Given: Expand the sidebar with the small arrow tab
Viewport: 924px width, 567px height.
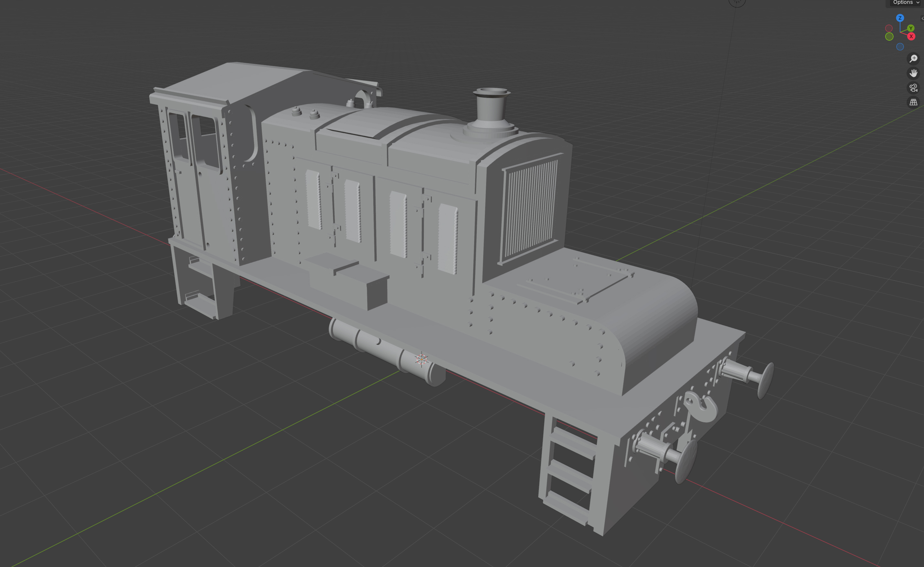Looking at the screenshot, I should pos(922,18).
